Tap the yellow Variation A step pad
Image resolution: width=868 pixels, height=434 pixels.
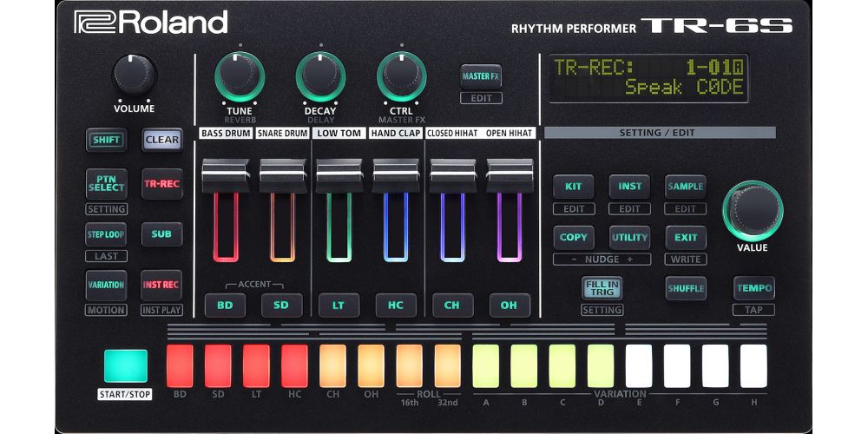485,366
